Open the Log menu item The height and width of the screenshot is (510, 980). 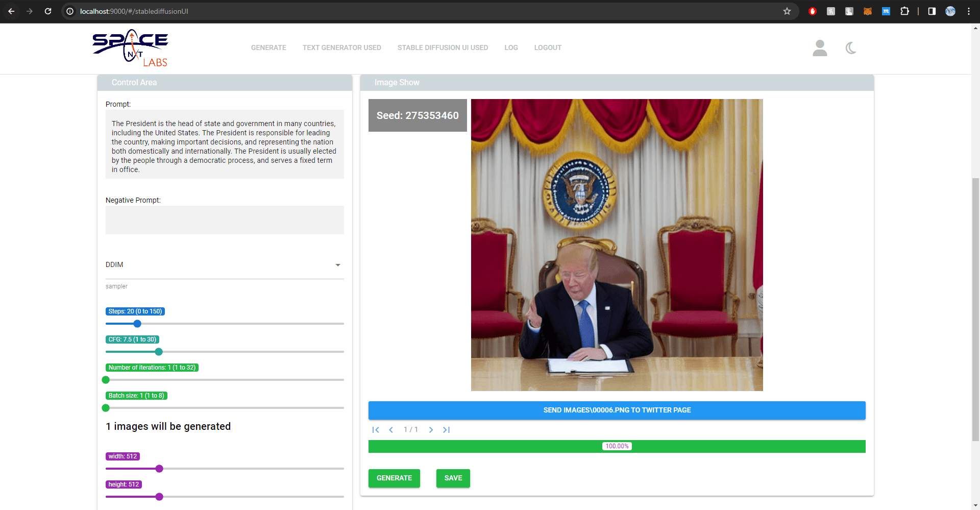(511, 47)
